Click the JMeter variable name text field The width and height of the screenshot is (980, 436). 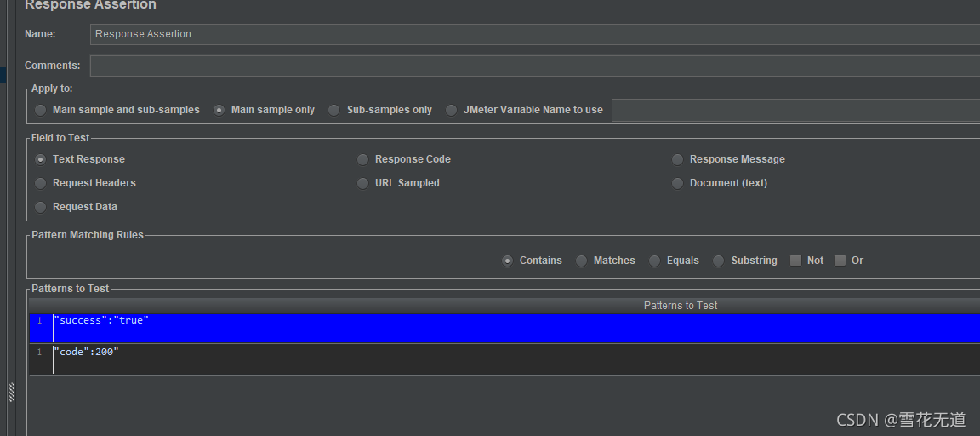[x=795, y=110]
